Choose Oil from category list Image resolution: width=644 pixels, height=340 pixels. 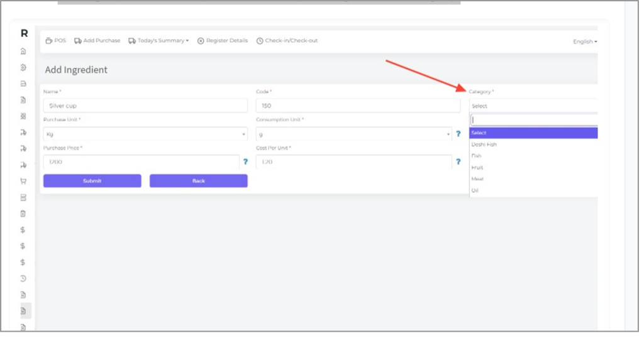click(533, 190)
